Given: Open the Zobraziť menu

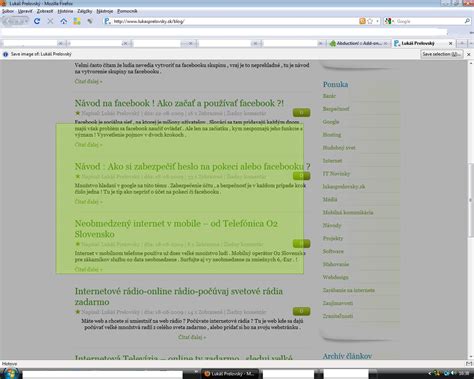Looking at the screenshot, I should 45,11.
